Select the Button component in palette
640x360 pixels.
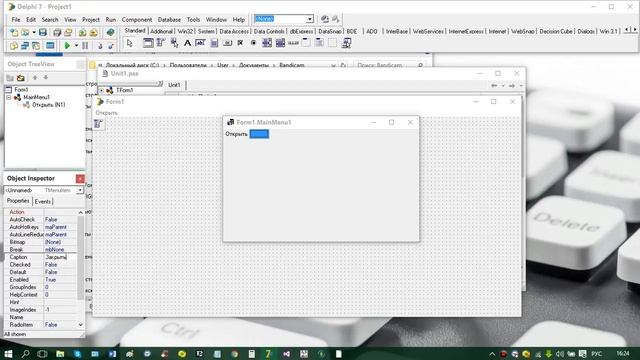[227, 43]
